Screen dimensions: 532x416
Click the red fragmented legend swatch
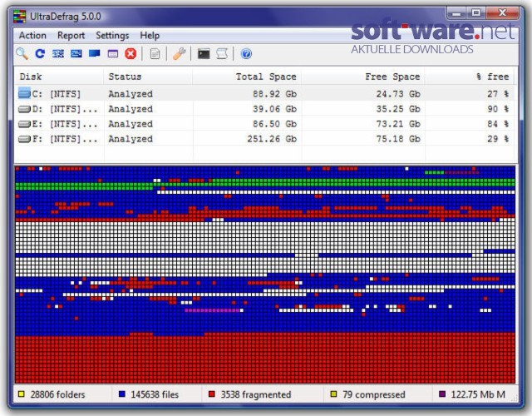click(212, 394)
